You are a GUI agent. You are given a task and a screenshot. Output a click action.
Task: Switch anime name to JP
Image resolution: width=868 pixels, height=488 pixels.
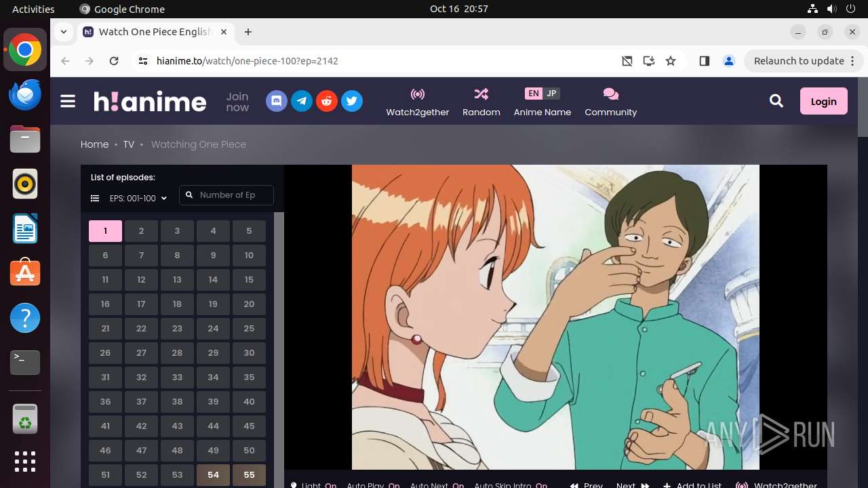(x=551, y=94)
